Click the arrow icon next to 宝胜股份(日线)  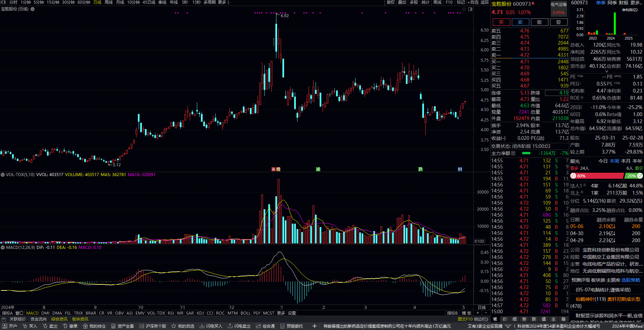tap(33, 9)
